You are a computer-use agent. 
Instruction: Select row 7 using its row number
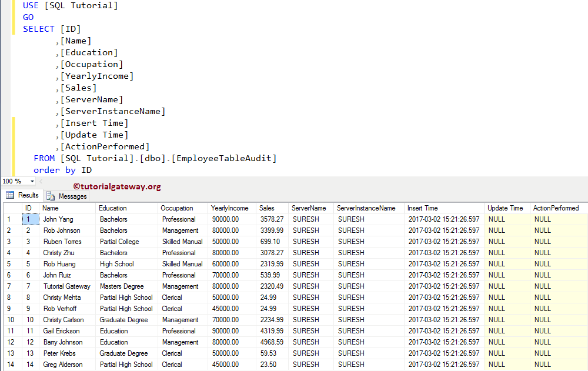coord(7,286)
